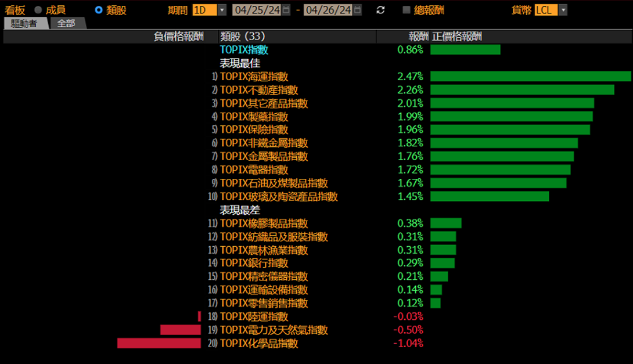Click the 看板 label
Screen dimensions: 633x364
[x=15, y=10]
